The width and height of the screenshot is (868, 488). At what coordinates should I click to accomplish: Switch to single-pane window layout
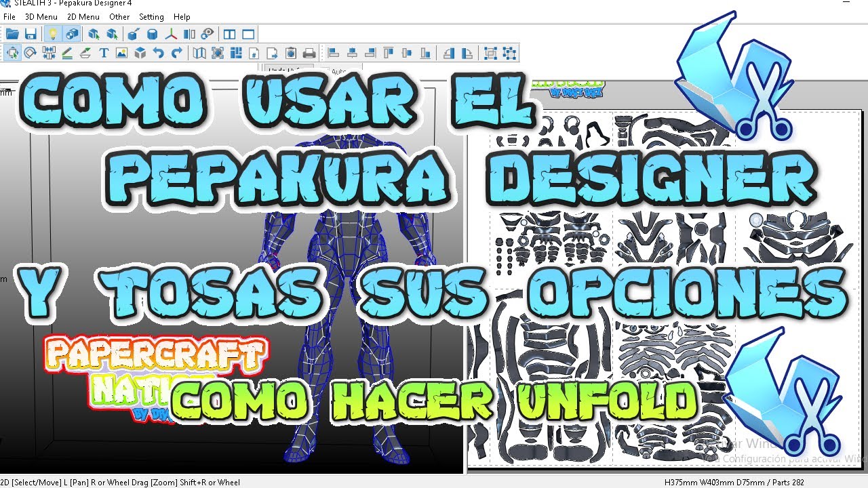click(x=248, y=34)
